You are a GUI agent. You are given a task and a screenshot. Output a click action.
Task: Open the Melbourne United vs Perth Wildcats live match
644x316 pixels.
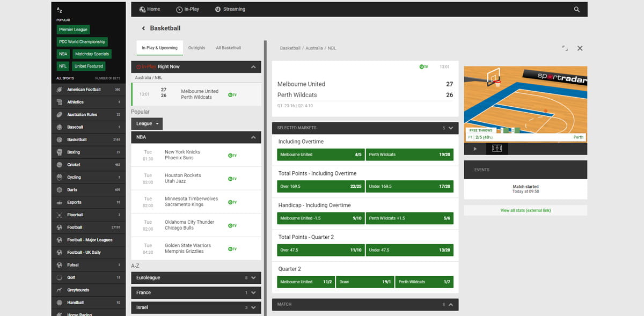point(196,94)
